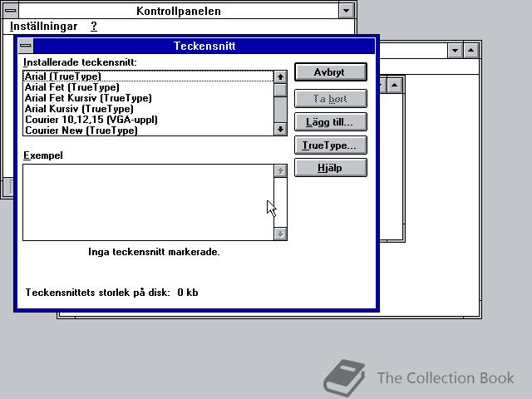Screen dimensions: 532x399
Task: Select Courier New (TrueType) font
Action: pyautogui.click(x=148, y=131)
